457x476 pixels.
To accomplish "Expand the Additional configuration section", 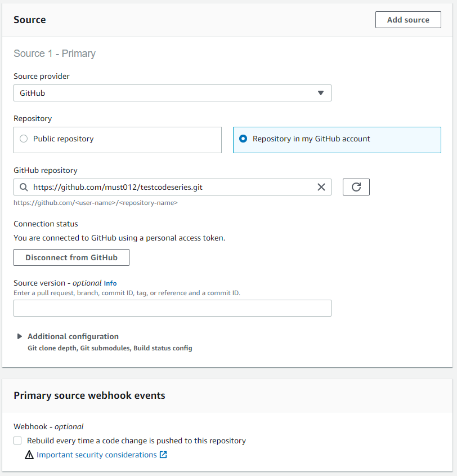I will [x=73, y=336].
